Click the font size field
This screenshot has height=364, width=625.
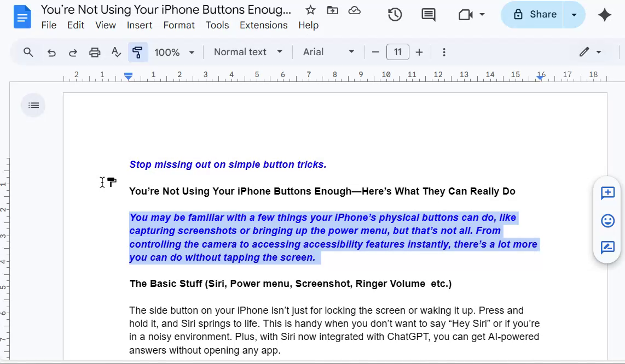point(398,52)
